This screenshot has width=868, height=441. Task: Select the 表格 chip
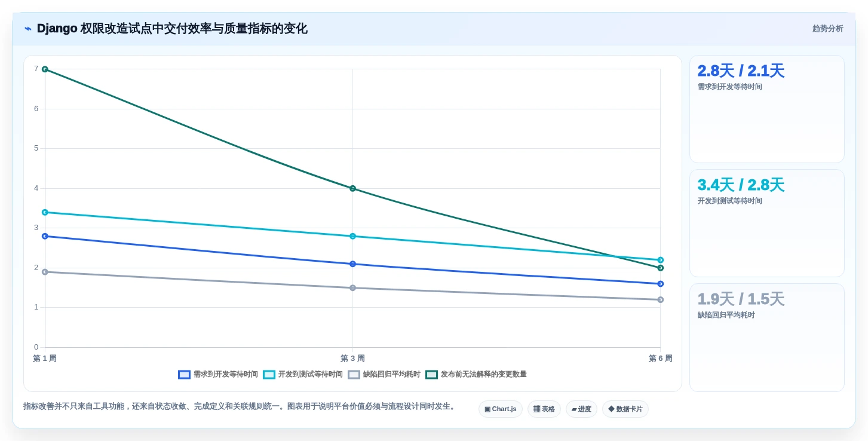(544, 409)
